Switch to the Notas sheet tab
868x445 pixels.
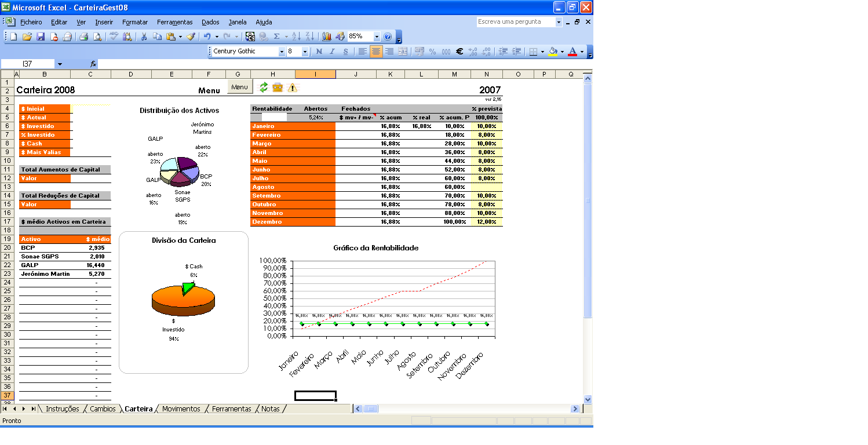[x=271, y=408]
